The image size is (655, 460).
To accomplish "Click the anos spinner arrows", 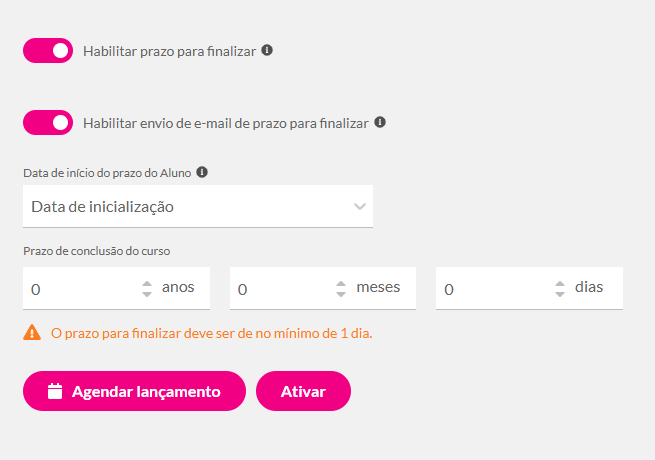I will click(x=147, y=289).
